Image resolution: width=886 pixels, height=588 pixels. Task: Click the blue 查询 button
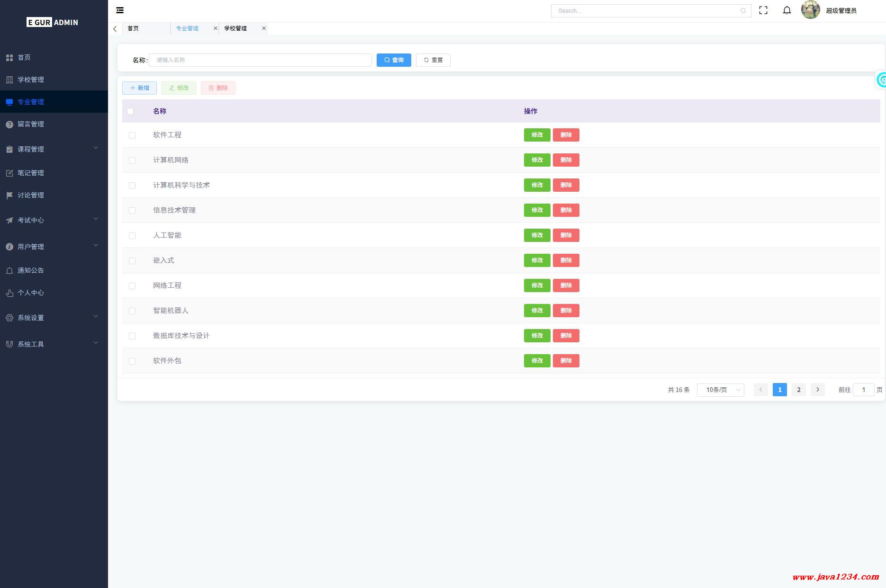(393, 60)
